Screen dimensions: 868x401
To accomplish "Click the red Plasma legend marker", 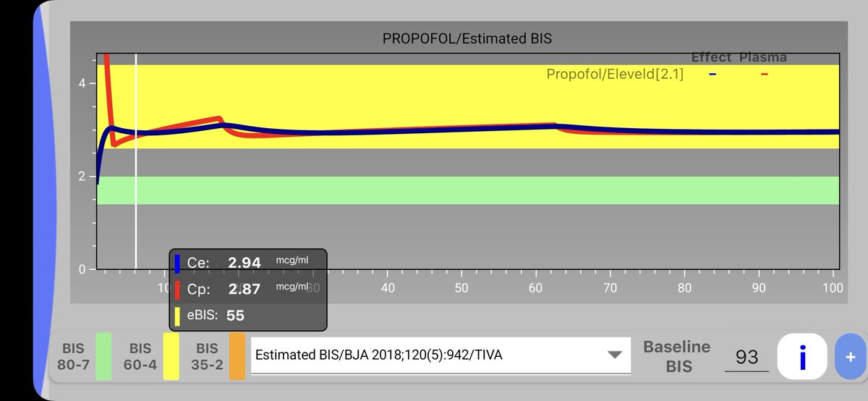I will (x=764, y=74).
